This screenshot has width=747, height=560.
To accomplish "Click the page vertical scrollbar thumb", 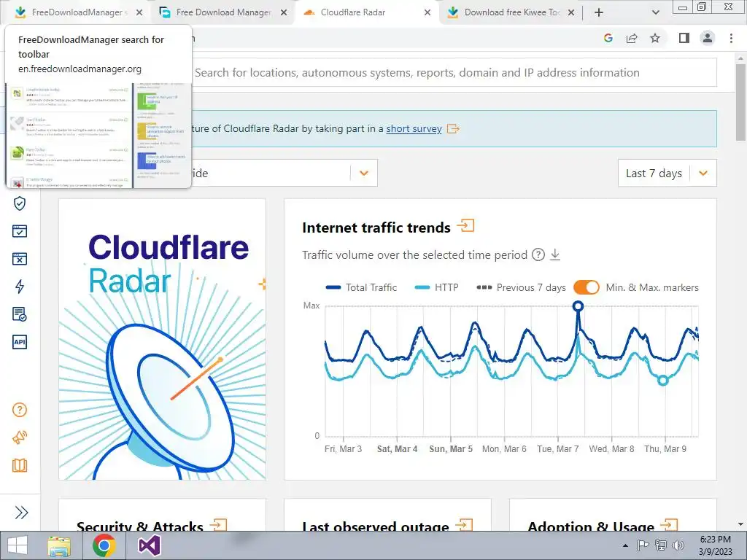I will point(740,102).
